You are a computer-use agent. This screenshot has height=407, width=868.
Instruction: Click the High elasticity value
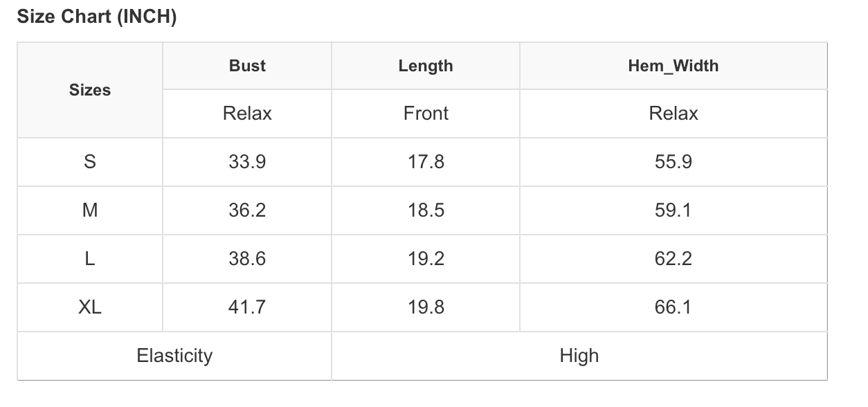pos(579,356)
